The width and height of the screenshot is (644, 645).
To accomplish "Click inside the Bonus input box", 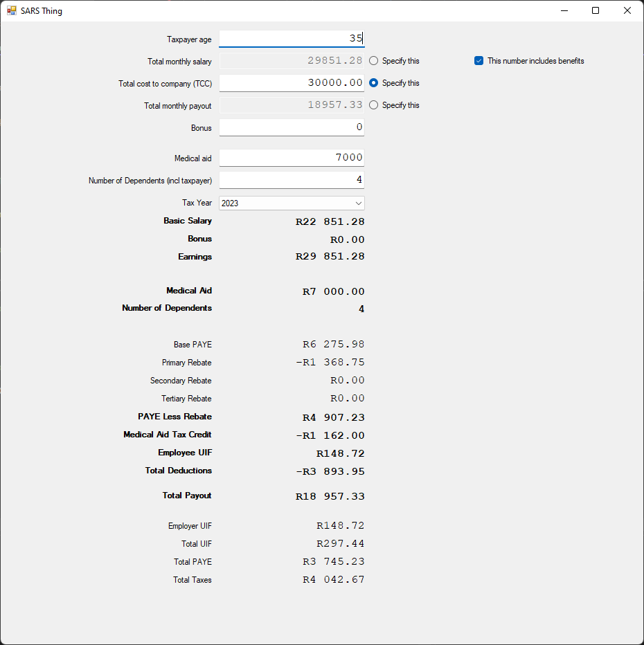I will [x=291, y=127].
